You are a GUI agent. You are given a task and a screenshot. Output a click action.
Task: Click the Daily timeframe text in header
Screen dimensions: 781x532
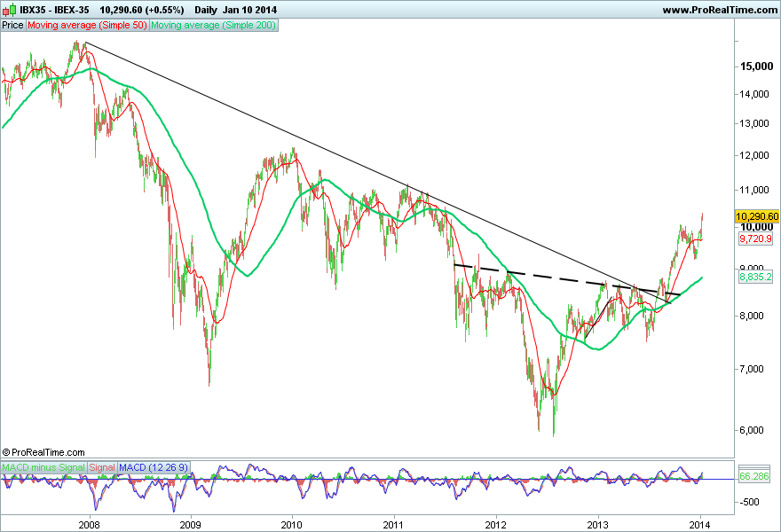point(206,10)
